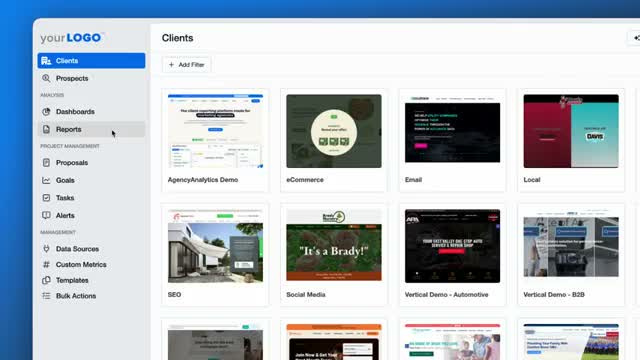Click the Dashboards pie chart icon
The width and height of the screenshot is (640, 360).
pyautogui.click(x=46, y=111)
